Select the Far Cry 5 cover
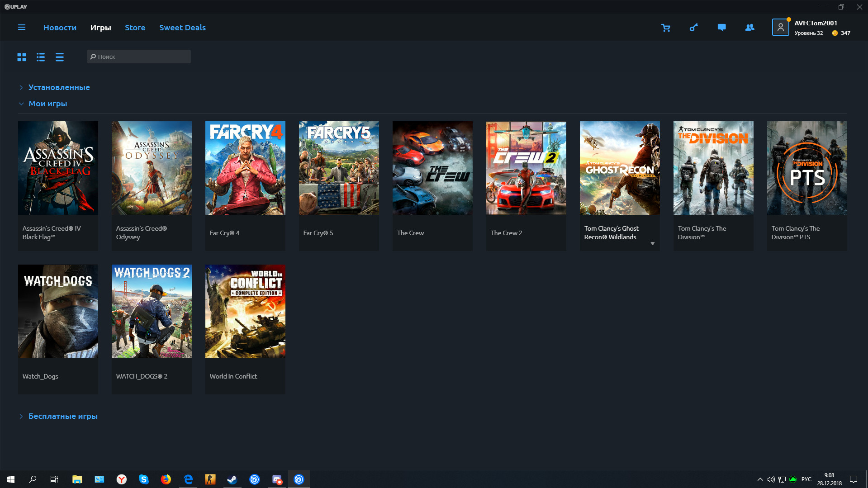Image resolution: width=868 pixels, height=488 pixels. point(339,168)
